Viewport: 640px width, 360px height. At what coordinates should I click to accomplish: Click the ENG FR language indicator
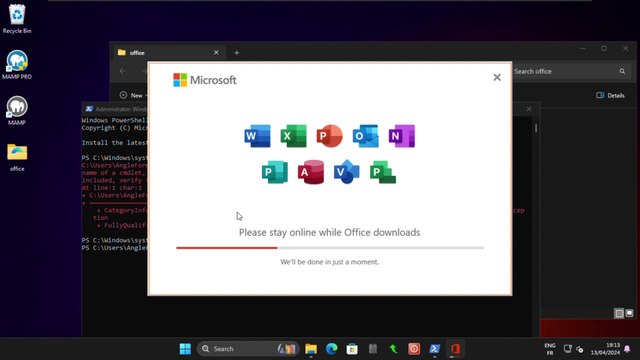pyautogui.click(x=550, y=349)
